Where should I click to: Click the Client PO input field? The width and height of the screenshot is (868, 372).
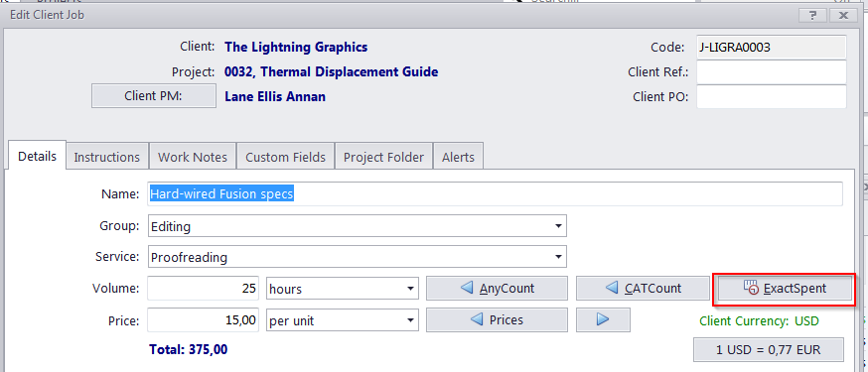pos(771,97)
